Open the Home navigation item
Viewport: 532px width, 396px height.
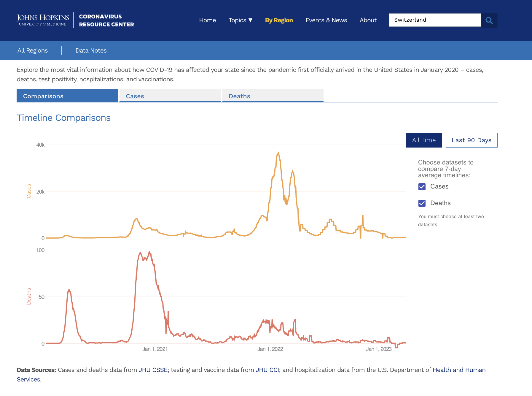point(207,20)
